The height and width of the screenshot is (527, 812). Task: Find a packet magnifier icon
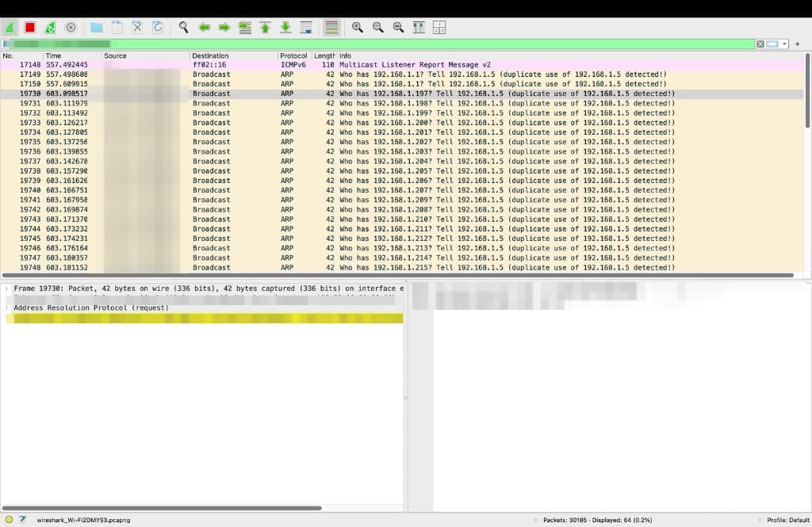tap(183, 28)
